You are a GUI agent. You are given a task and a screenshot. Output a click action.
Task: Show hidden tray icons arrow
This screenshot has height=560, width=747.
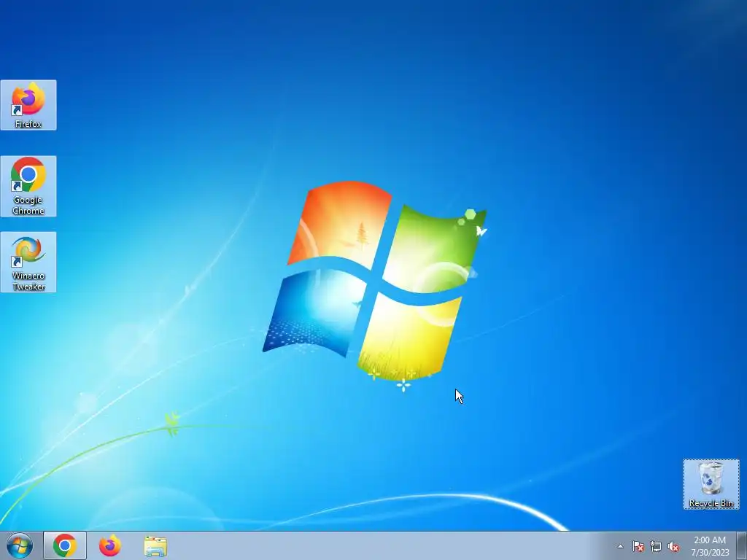(620, 546)
